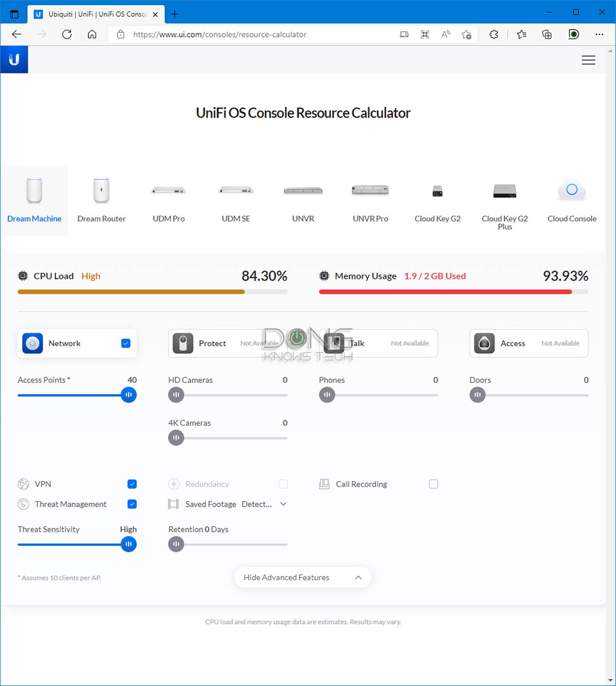Select the UDM Pro console
The width and height of the screenshot is (616, 686).
point(169,201)
